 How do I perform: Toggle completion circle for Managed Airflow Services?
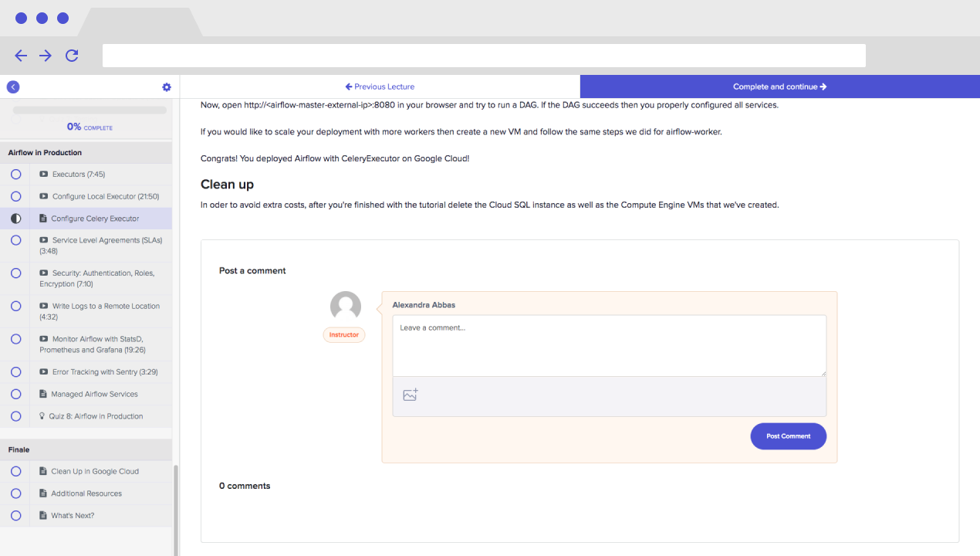16,394
